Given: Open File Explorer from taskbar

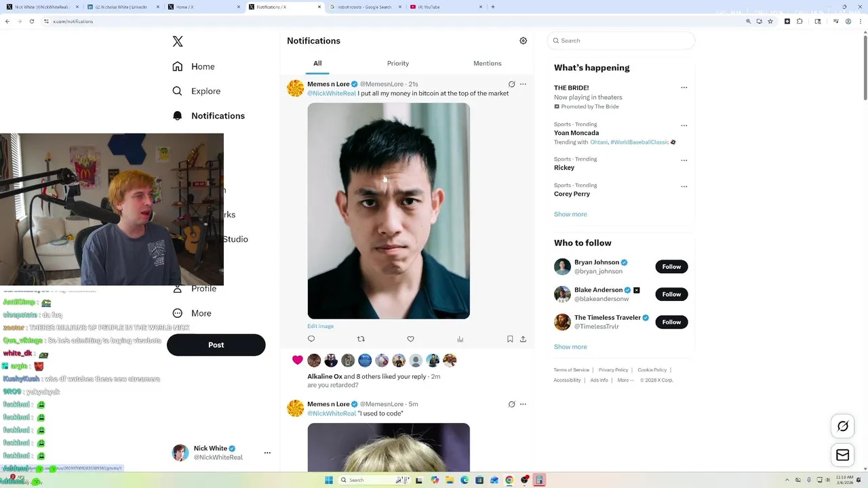Looking at the screenshot, I should click(x=450, y=480).
